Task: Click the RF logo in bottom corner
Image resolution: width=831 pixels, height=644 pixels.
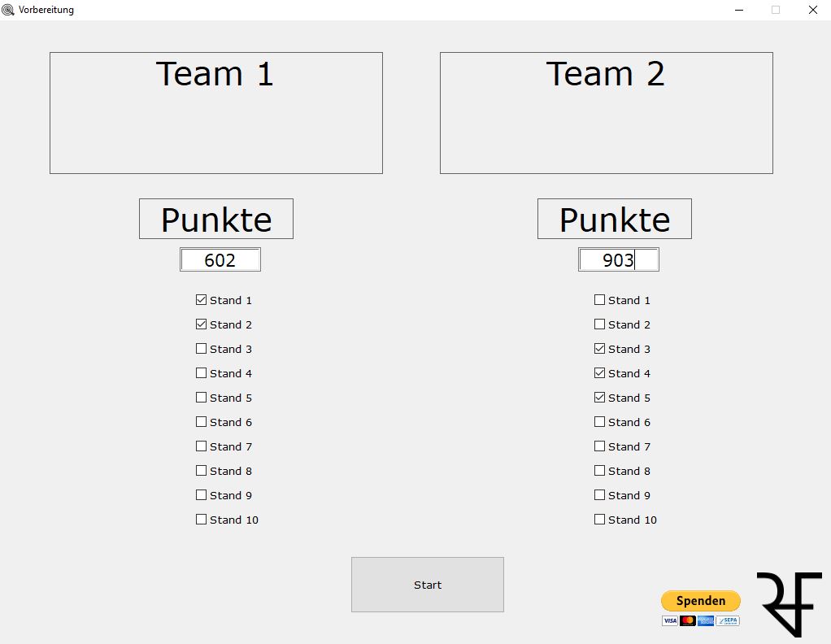Action: [x=788, y=603]
